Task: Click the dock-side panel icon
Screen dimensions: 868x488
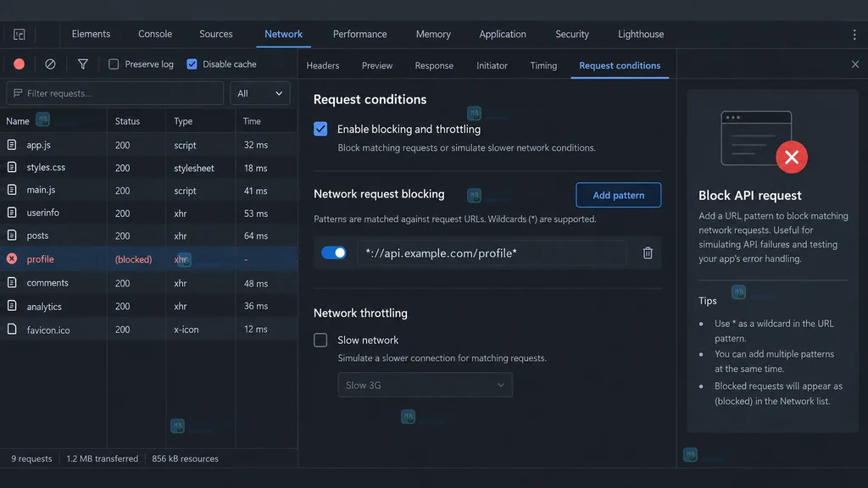Action: (x=19, y=34)
